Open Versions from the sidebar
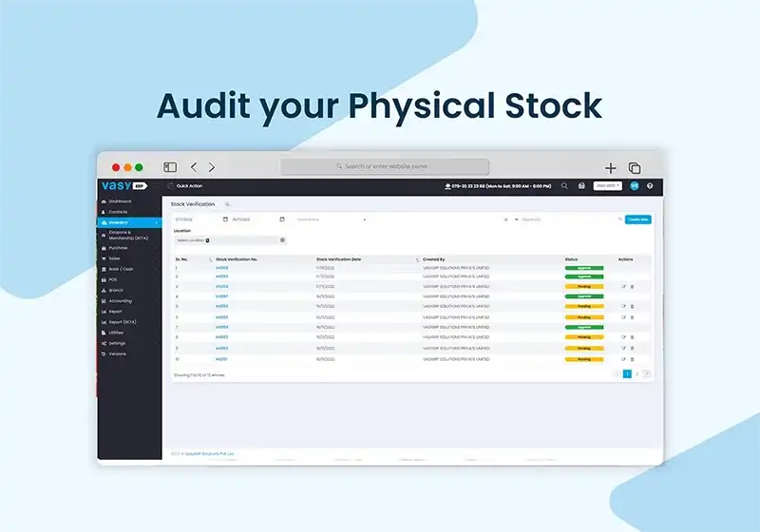Viewport: 760px width, 532px height. click(x=129, y=354)
